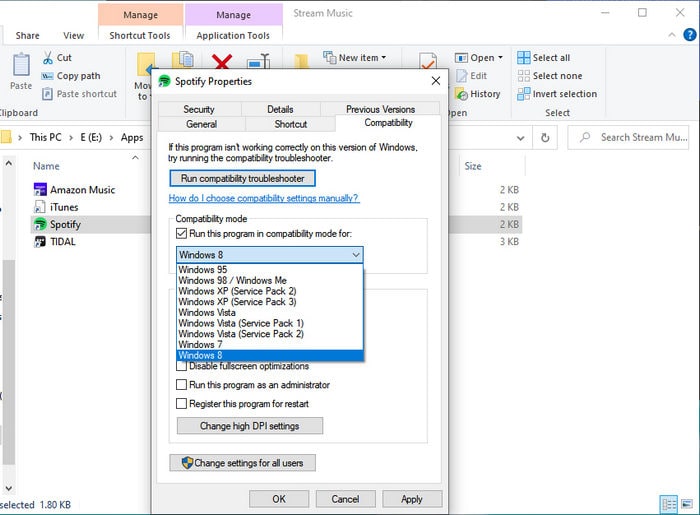Click the Properties checkmark icon in ribbon
The image size is (700, 515).
(428, 62)
